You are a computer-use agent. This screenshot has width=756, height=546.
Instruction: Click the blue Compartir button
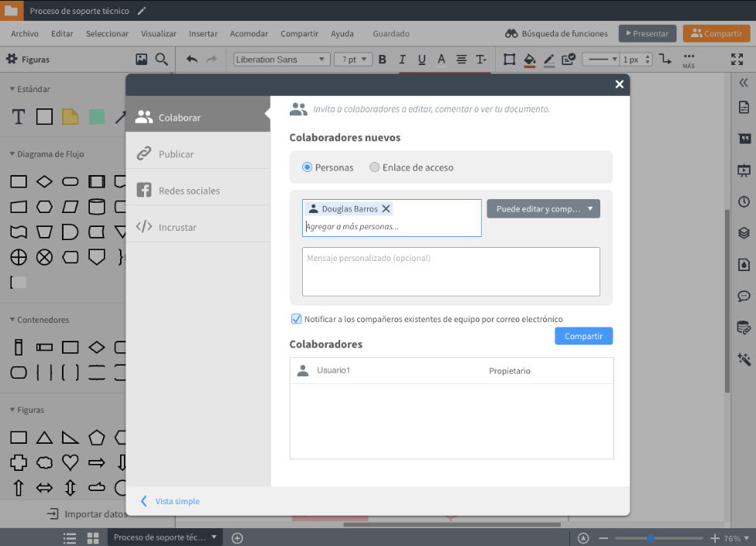click(583, 335)
